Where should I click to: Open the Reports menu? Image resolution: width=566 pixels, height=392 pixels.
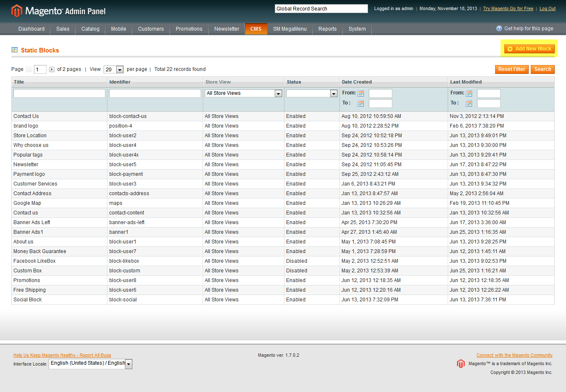327,29
